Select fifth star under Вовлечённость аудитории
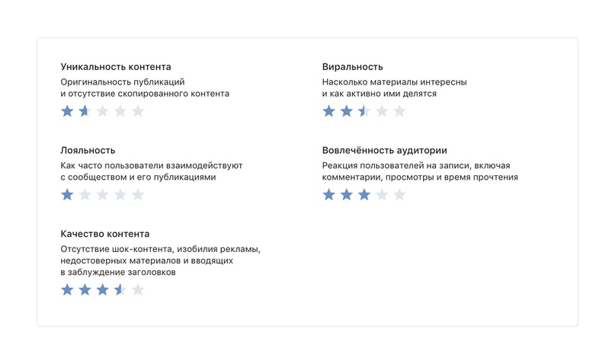 tap(399, 194)
